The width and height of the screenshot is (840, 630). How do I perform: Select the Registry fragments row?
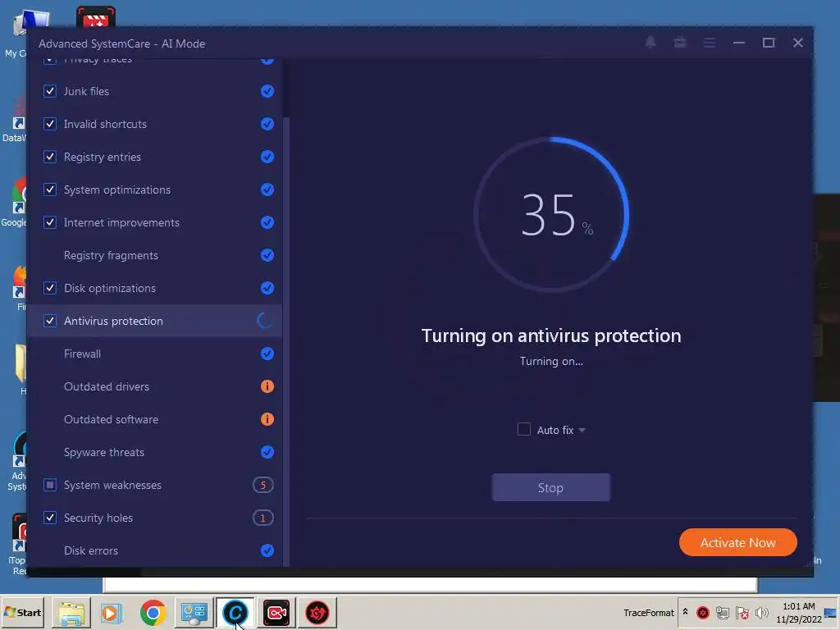tap(155, 255)
